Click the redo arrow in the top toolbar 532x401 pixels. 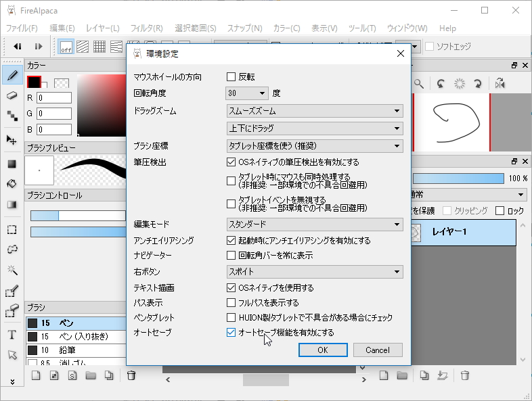tap(39, 47)
